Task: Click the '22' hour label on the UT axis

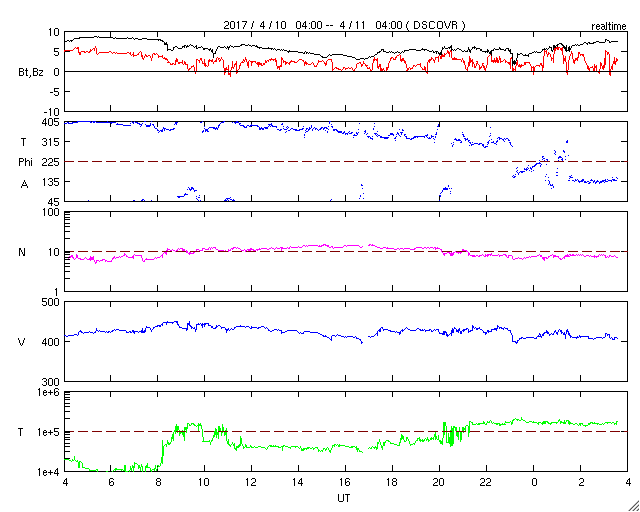Action: click(x=487, y=482)
